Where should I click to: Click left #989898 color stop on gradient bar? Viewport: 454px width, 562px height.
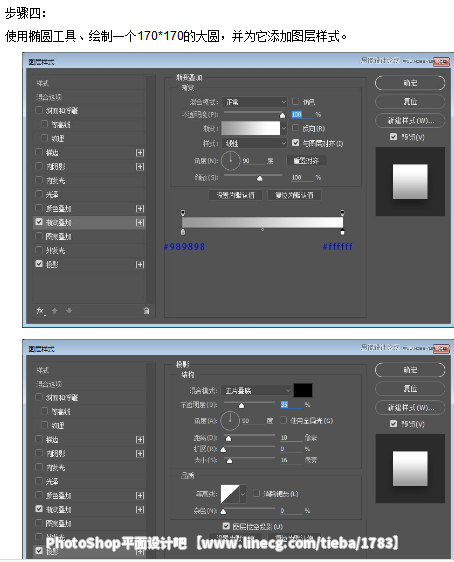[183, 232]
